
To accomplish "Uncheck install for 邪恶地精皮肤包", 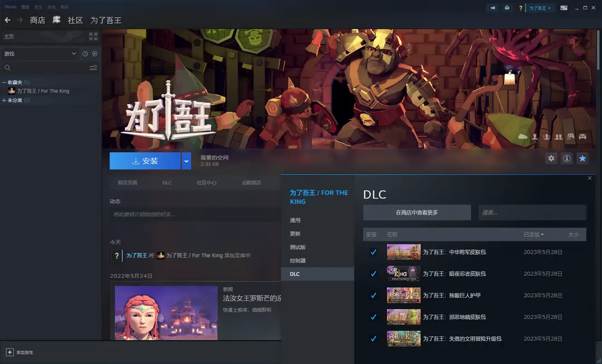I will [373, 317].
